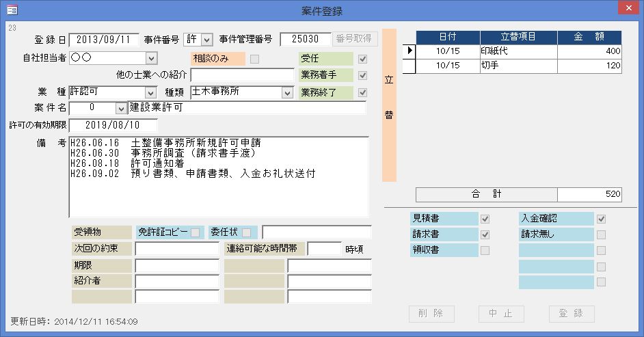Open the 事件番号 dropdown
Screen dimensions: 644x337
point(207,40)
